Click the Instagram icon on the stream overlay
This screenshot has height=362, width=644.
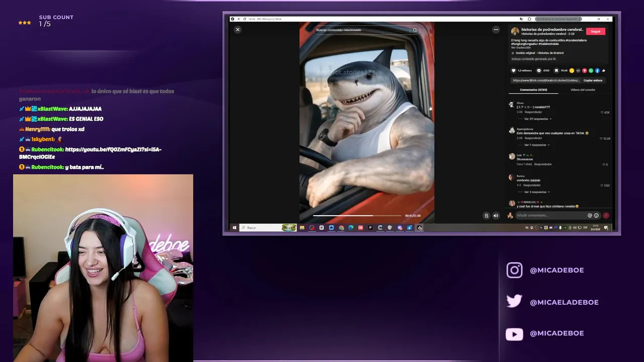coord(514,270)
